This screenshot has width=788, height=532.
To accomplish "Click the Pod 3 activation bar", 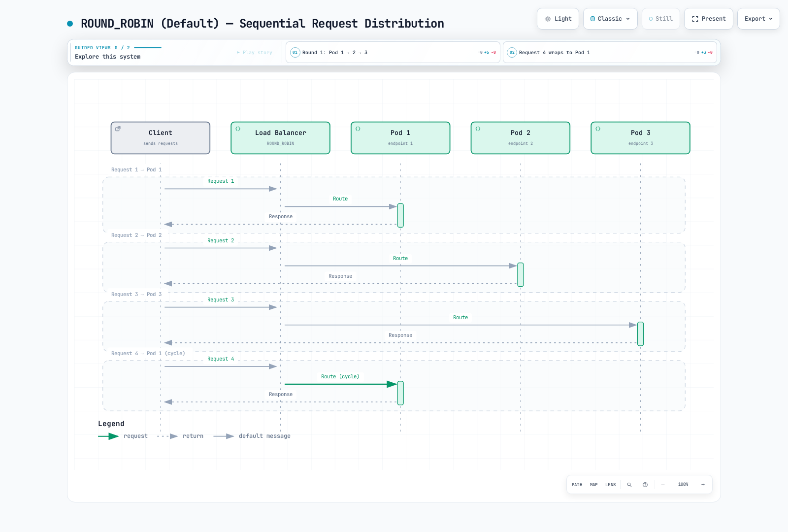I will point(641,334).
